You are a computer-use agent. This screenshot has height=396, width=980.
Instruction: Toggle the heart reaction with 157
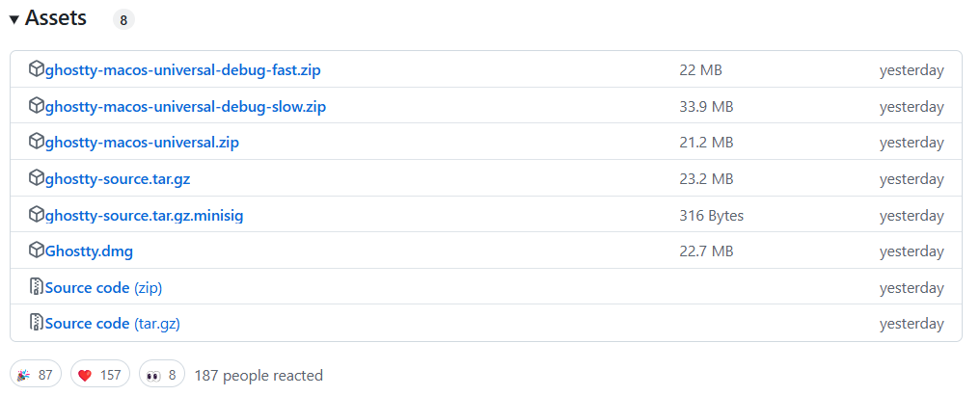(x=100, y=375)
